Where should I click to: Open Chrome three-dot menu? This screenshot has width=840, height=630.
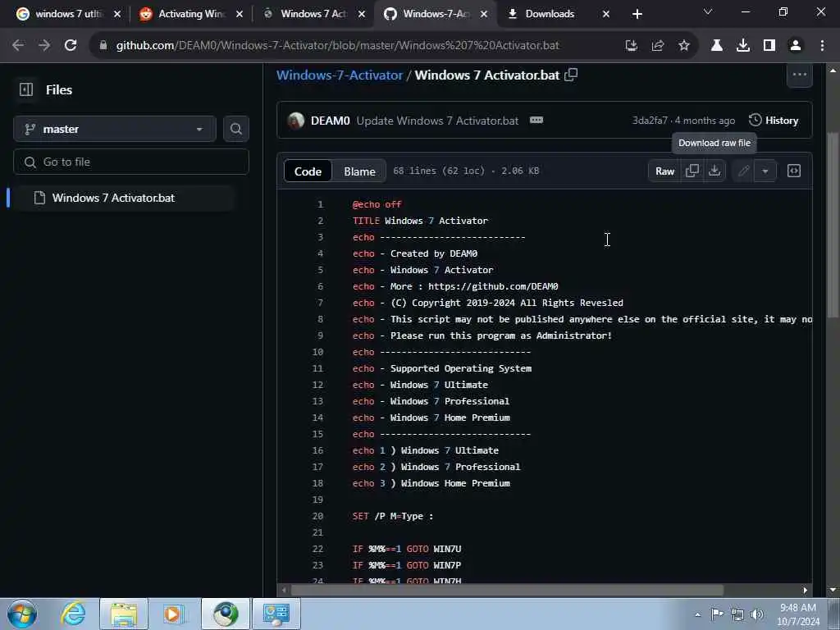coord(822,46)
